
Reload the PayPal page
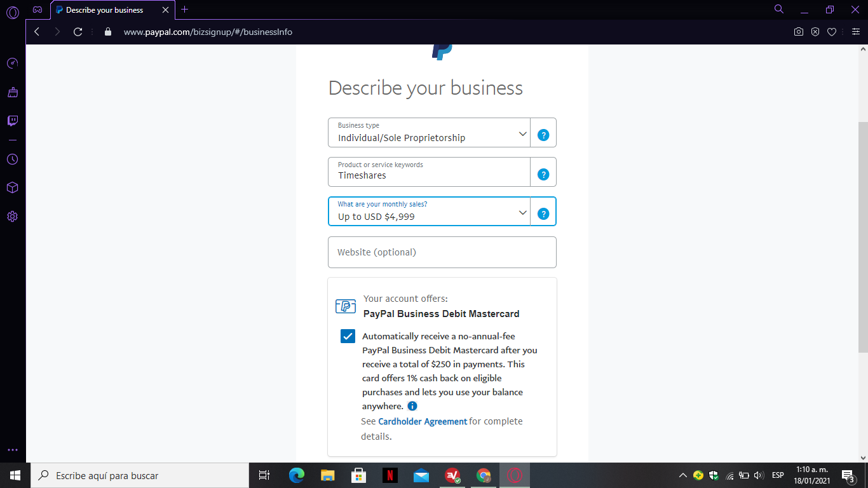point(78,32)
